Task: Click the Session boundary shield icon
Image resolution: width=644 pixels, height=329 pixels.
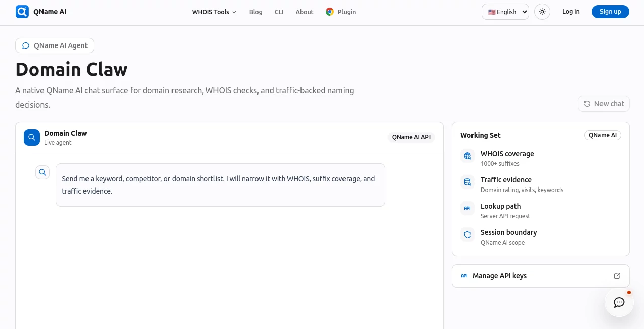Action: click(x=468, y=234)
